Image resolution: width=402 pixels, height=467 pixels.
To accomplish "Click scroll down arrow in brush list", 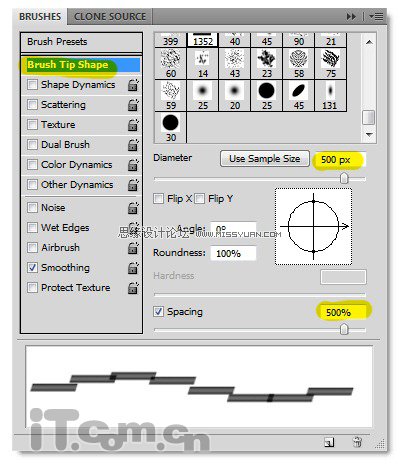I will tap(369, 135).
